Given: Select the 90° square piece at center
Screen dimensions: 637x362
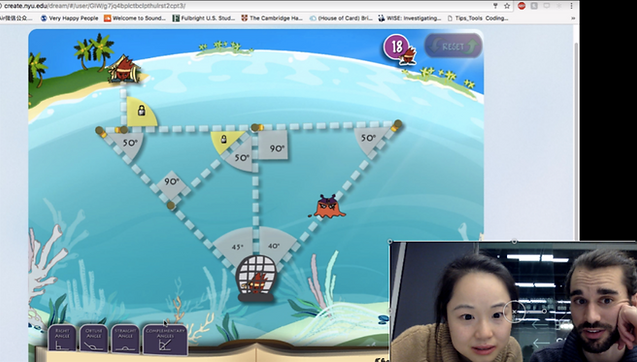Looking at the screenshot, I should (x=274, y=145).
